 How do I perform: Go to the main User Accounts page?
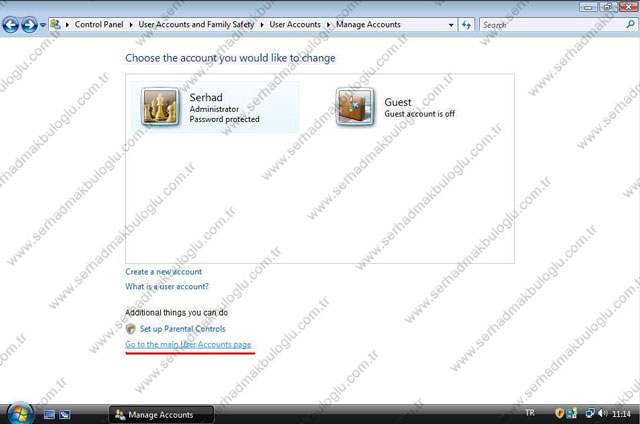[x=188, y=344]
